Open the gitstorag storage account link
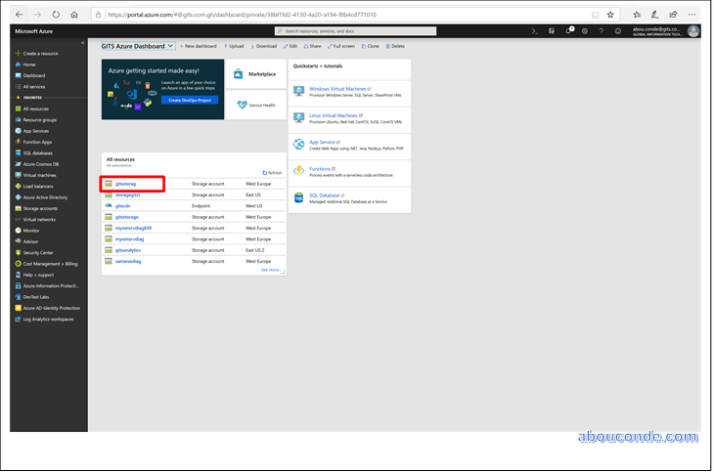 125,184
